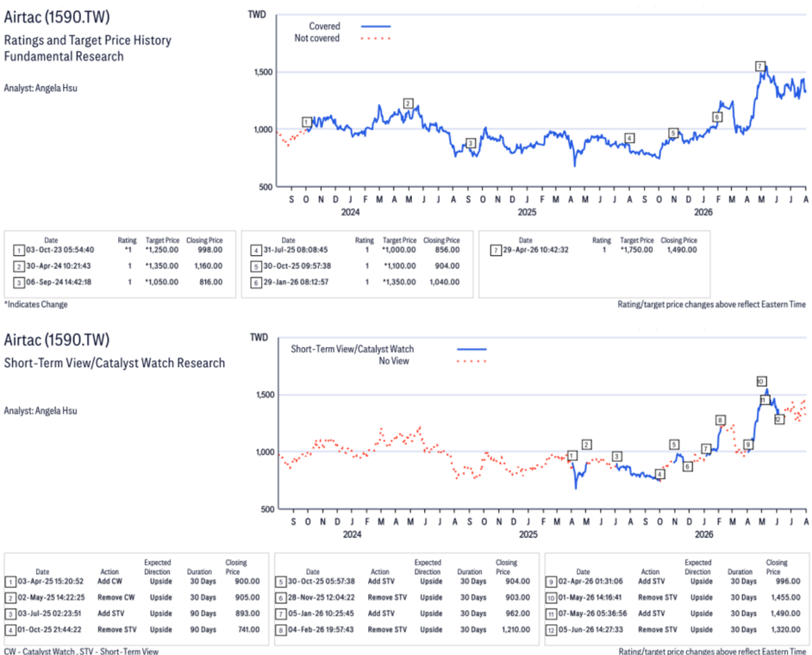The image size is (812, 655).
Task: Click the target price "*1,100.00"
Action: point(400,266)
